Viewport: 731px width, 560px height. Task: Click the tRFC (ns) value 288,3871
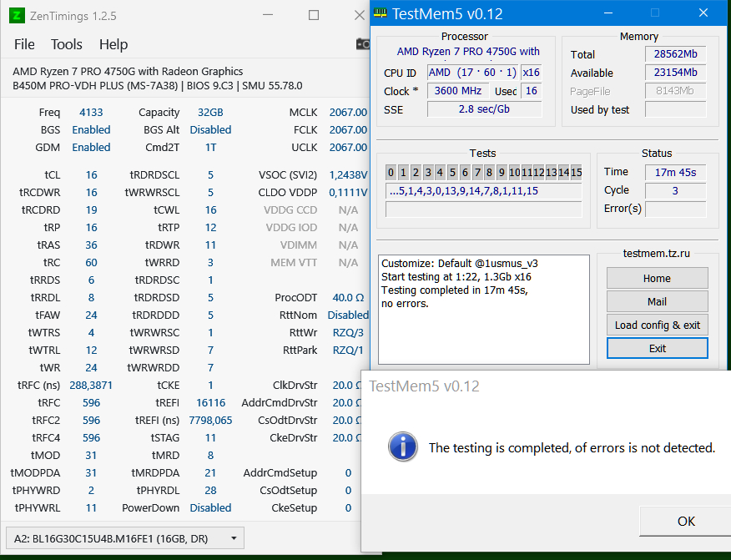coord(91,385)
